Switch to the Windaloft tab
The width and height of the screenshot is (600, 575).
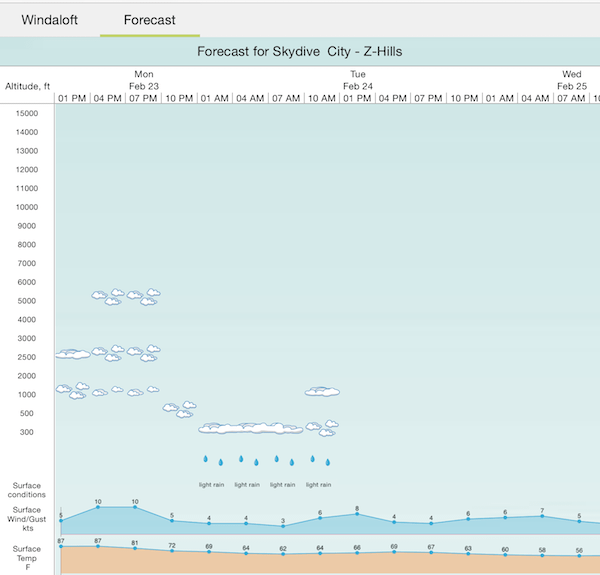coord(49,19)
